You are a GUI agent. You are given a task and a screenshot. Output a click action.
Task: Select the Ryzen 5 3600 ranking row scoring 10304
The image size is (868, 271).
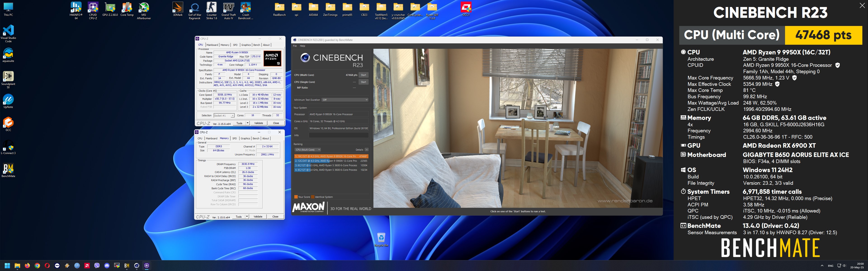click(331, 165)
